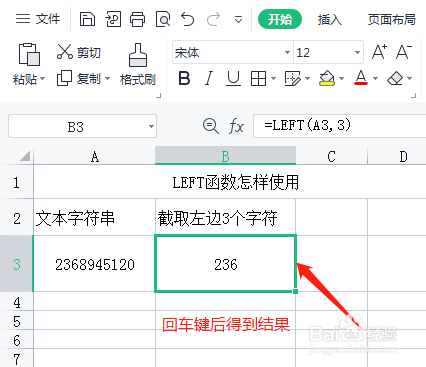Open the 宋体 font name dropdown
Viewport: 426px width, 367px height.
coord(287,52)
